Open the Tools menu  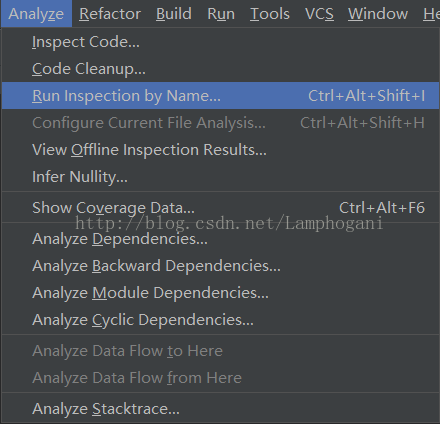tap(270, 14)
